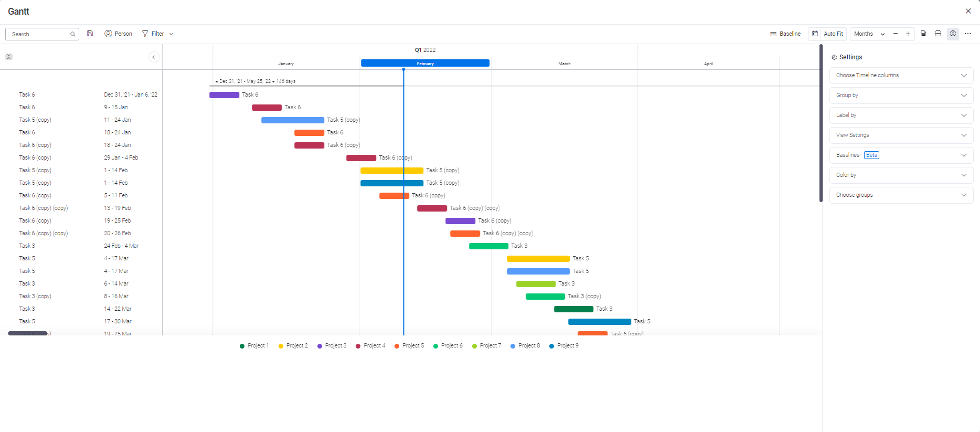Screen dimensions: 980x432
Task: Expand the Group by setting
Action: (x=901, y=96)
